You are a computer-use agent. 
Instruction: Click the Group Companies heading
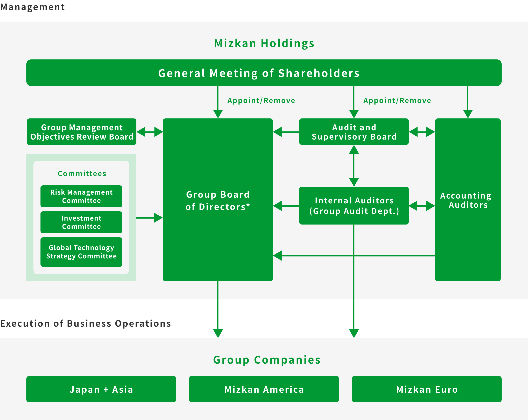(x=267, y=360)
